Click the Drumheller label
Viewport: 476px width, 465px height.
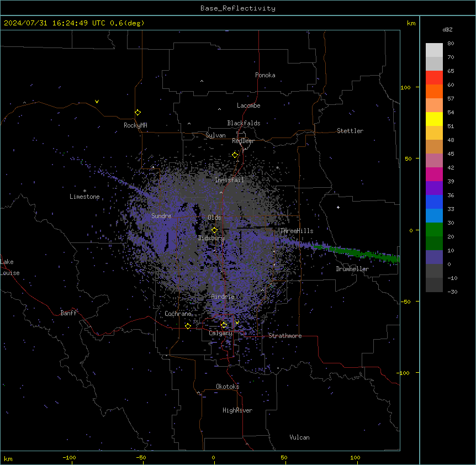click(352, 269)
